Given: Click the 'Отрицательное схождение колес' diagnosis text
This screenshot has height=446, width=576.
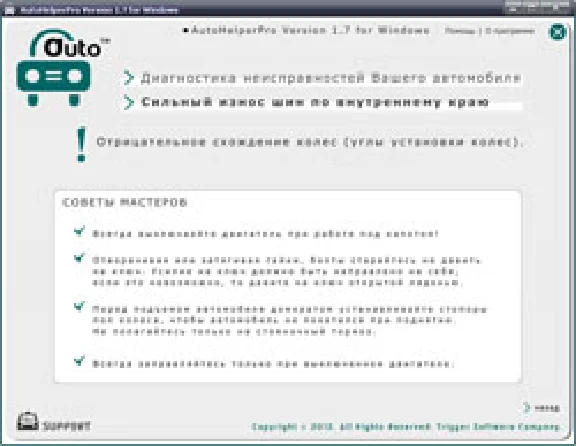Looking at the screenshot, I should [310, 142].
